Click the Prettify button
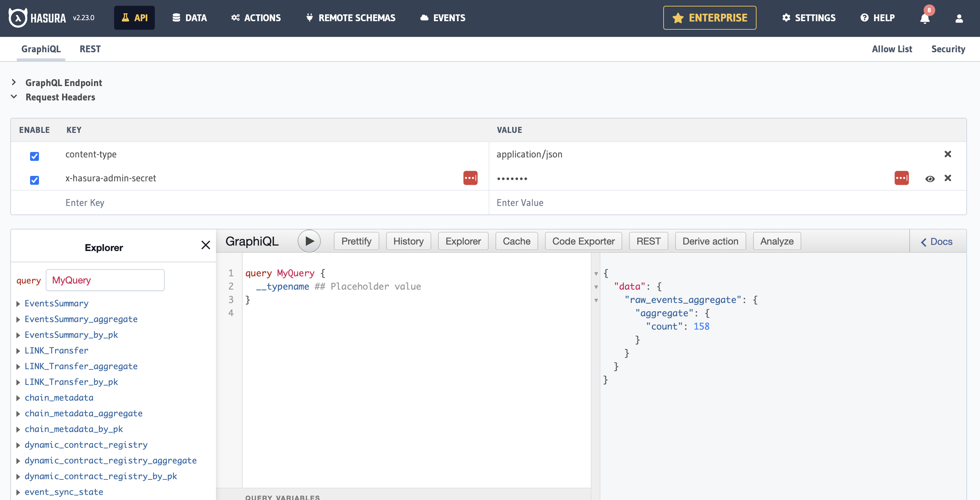The width and height of the screenshot is (980, 500). pyautogui.click(x=356, y=241)
